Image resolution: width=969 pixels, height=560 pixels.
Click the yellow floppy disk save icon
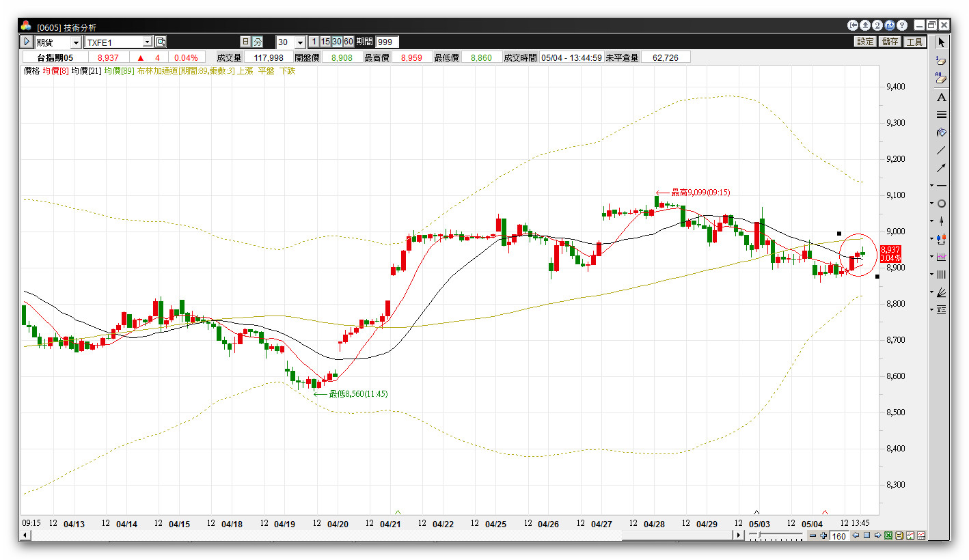pos(899,536)
